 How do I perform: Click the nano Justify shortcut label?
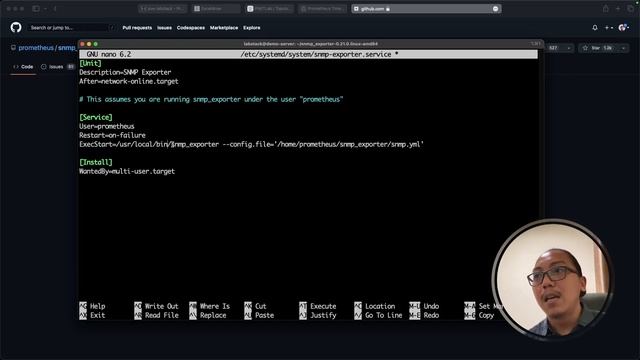point(323,315)
